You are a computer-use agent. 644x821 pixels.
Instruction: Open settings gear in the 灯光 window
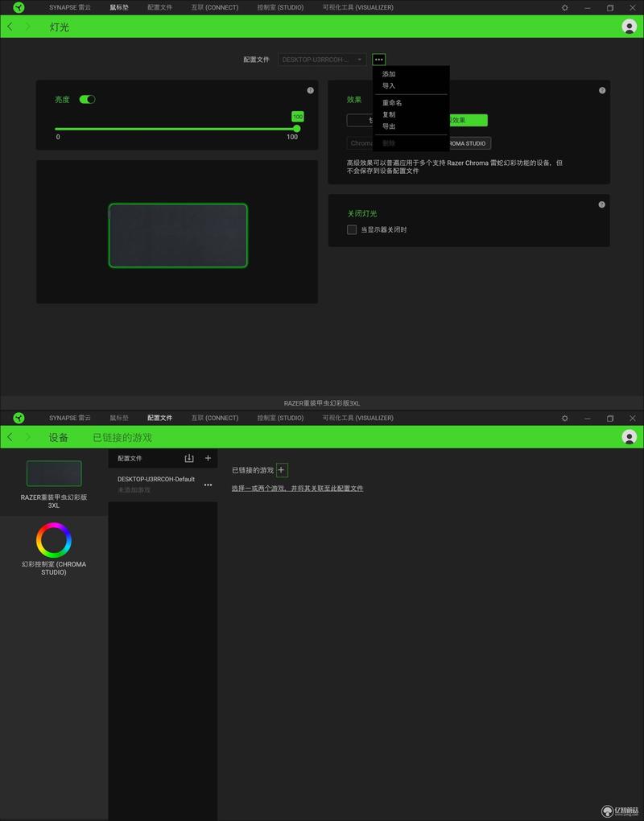click(565, 8)
